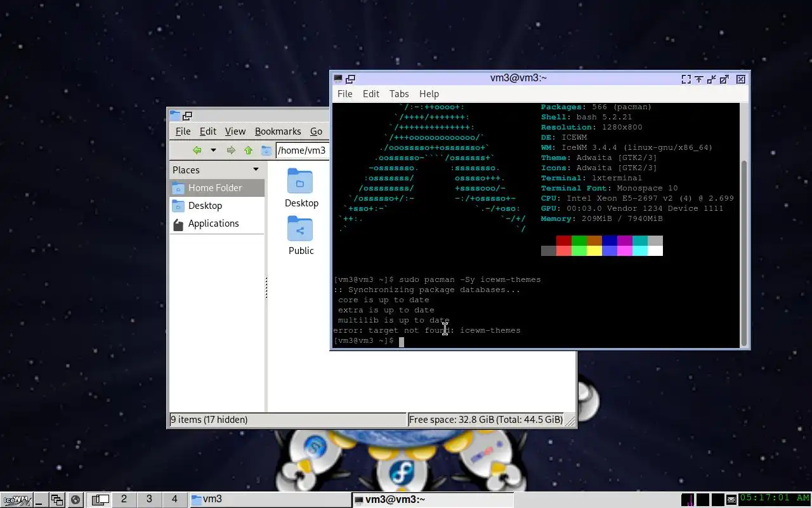The width and height of the screenshot is (812, 508).
Task: Switch to workspace 2
Action: 124,499
